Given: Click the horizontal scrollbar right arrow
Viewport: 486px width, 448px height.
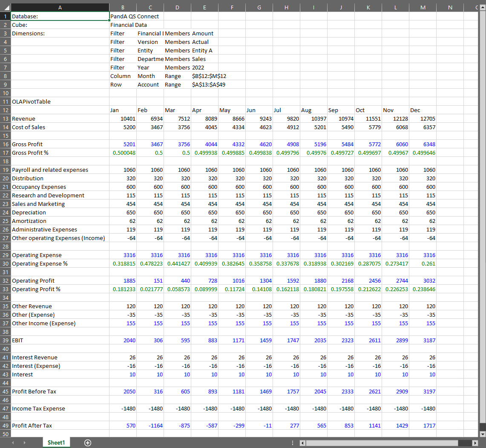Looking at the screenshot, I should pyautogui.click(x=475, y=442).
